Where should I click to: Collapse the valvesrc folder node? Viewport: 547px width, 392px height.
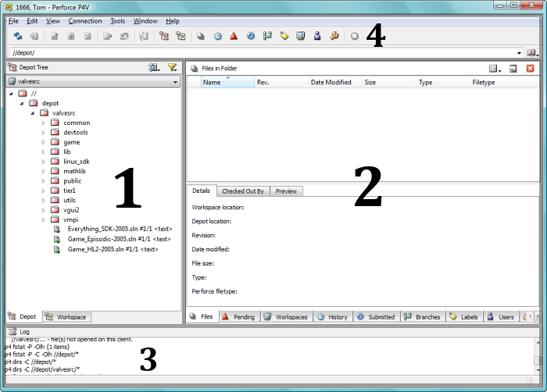33,113
